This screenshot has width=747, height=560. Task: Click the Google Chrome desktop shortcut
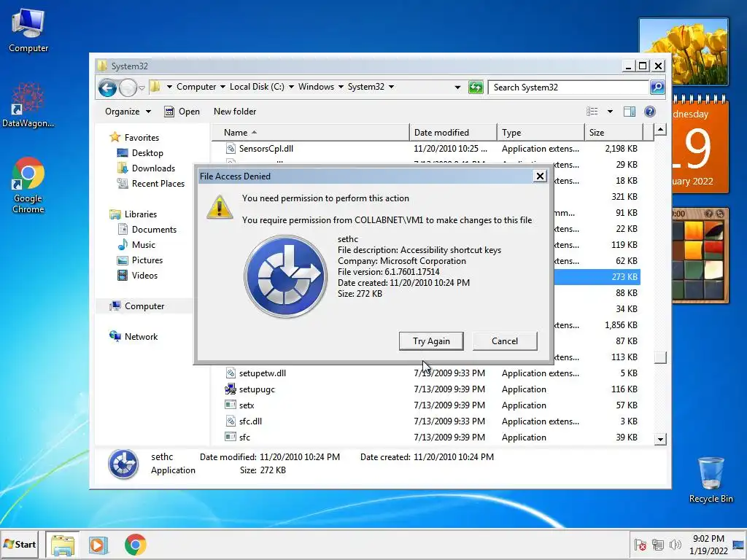point(28,186)
